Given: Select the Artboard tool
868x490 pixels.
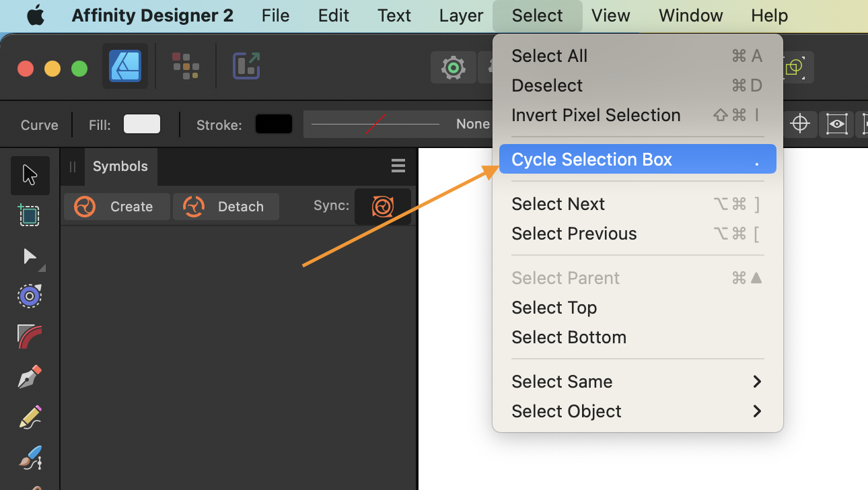Looking at the screenshot, I should click(30, 215).
